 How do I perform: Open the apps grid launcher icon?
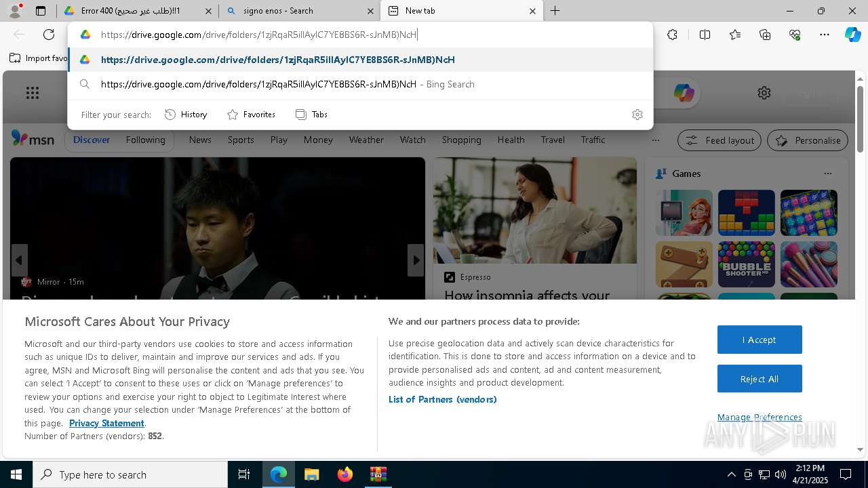click(x=32, y=93)
